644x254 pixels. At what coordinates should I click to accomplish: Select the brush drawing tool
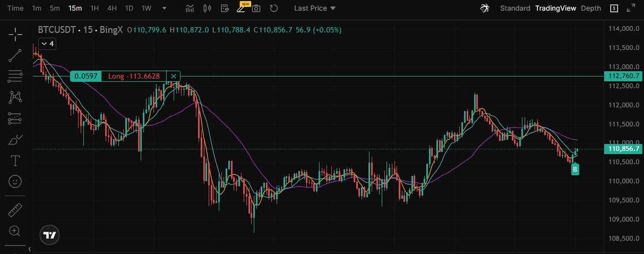(x=15, y=140)
